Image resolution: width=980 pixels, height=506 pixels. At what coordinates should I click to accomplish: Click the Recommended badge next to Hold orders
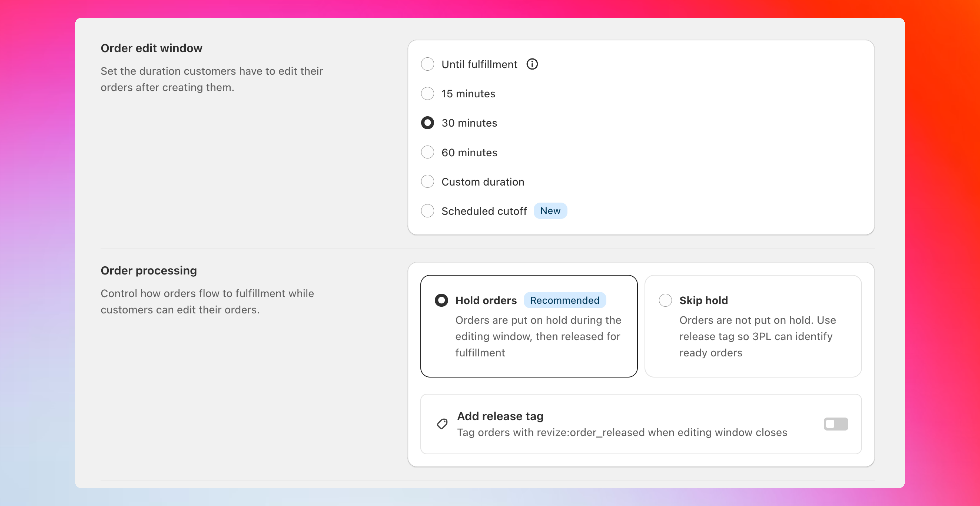click(x=565, y=300)
